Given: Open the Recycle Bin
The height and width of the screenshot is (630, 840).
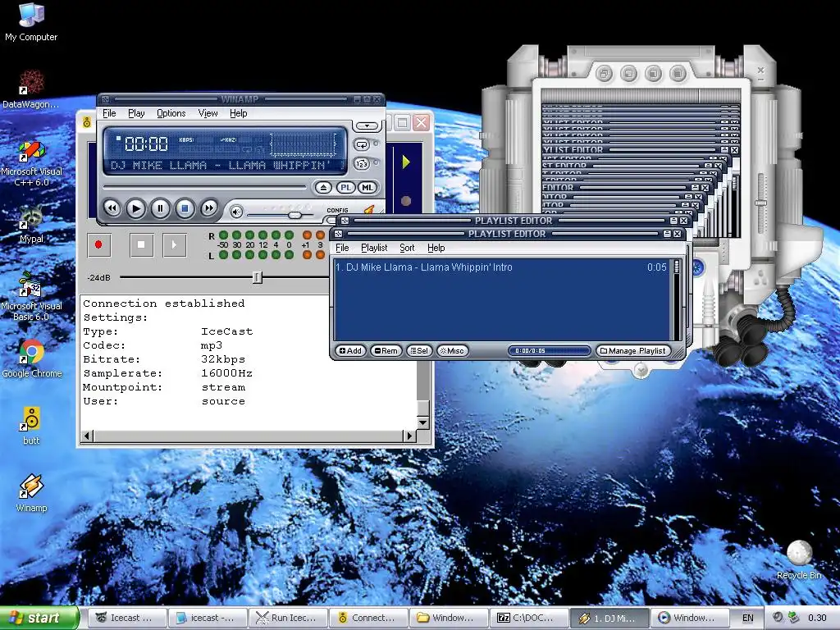Looking at the screenshot, I should pyautogui.click(x=799, y=559).
